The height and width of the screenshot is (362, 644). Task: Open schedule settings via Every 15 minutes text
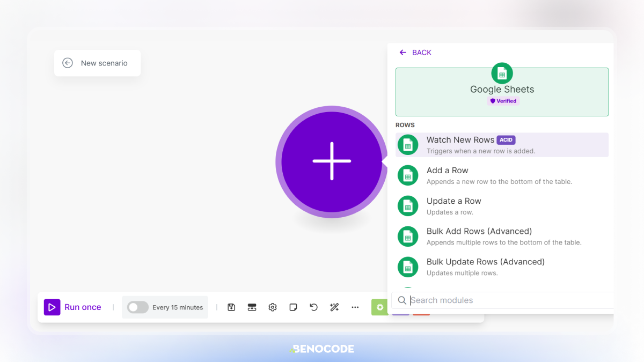pyautogui.click(x=178, y=307)
